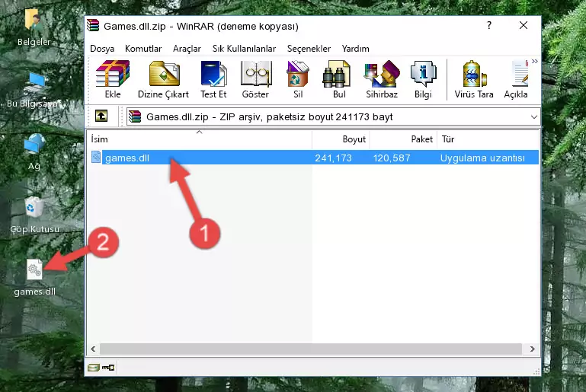
Task: Expand hidden toolbar items chevron
Action: [x=535, y=61]
